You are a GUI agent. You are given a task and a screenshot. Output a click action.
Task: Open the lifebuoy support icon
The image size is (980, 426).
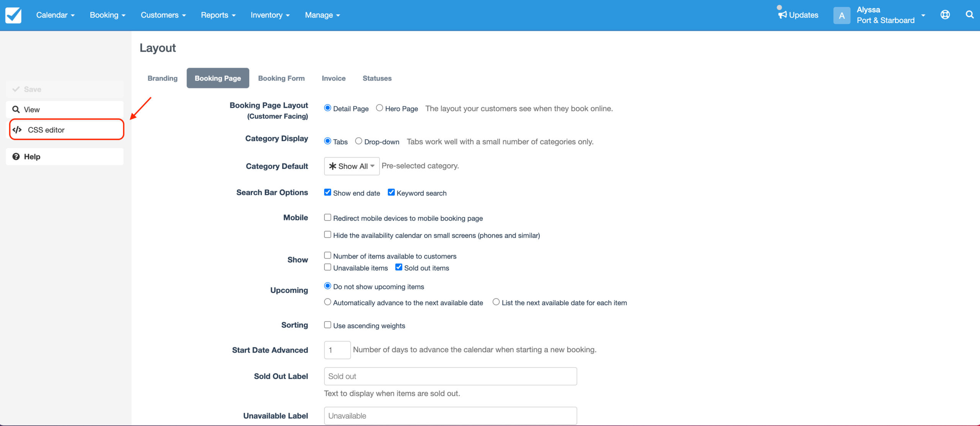pos(945,15)
